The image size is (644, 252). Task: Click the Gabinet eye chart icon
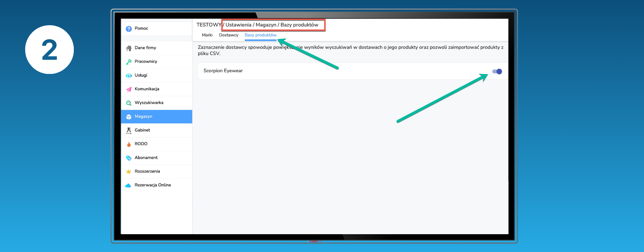[128, 131]
